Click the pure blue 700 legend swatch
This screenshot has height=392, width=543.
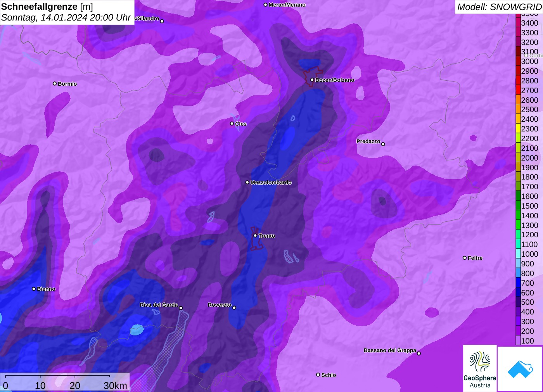[x=518, y=283]
